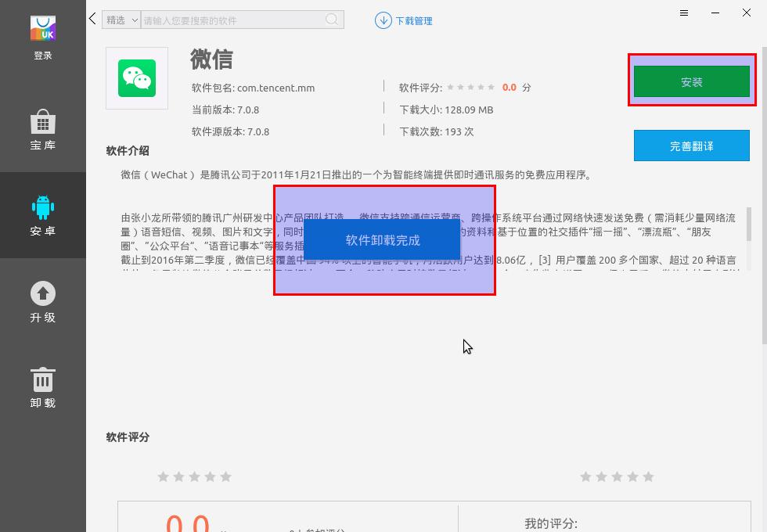Focus the software search input field
The image size is (767, 532).
pyautogui.click(x=233, y=20)
